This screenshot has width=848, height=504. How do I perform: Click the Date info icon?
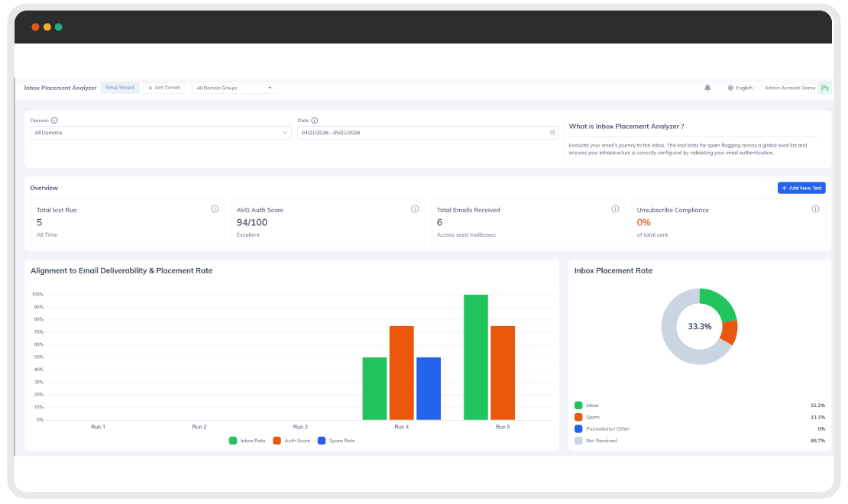[314, 121]
